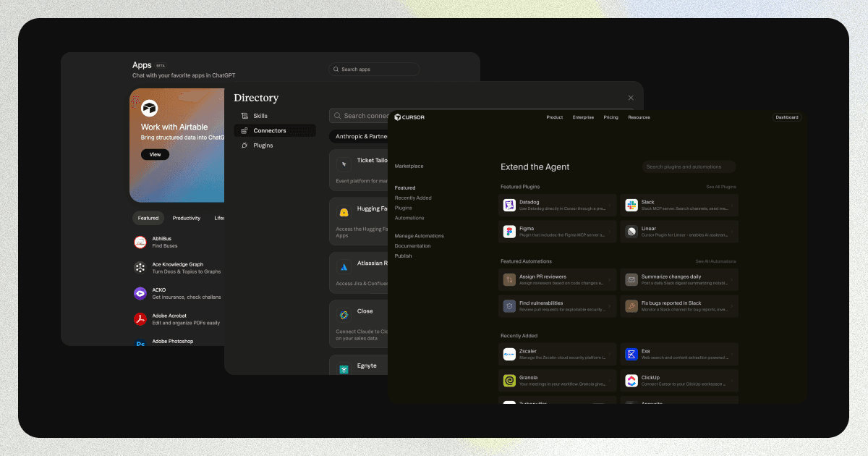Open the Product menu in Cursor header
This screenshot has width=868, height=456.
point(555,117)
